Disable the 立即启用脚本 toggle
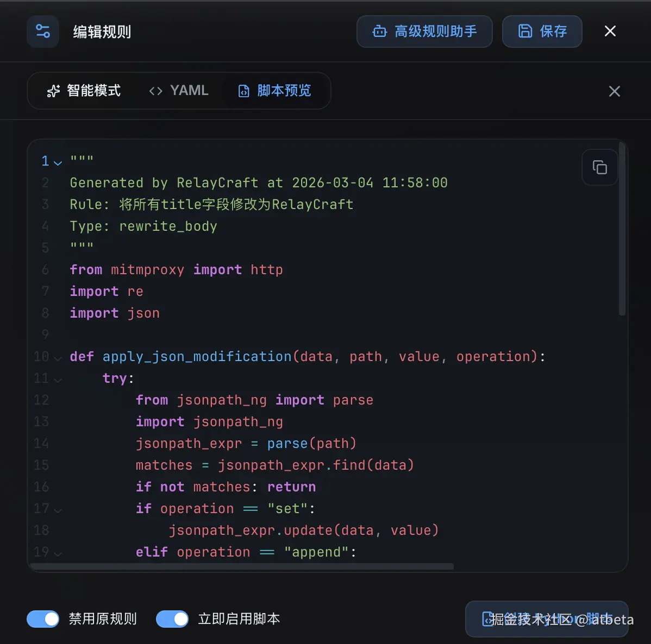 (172, 619)
